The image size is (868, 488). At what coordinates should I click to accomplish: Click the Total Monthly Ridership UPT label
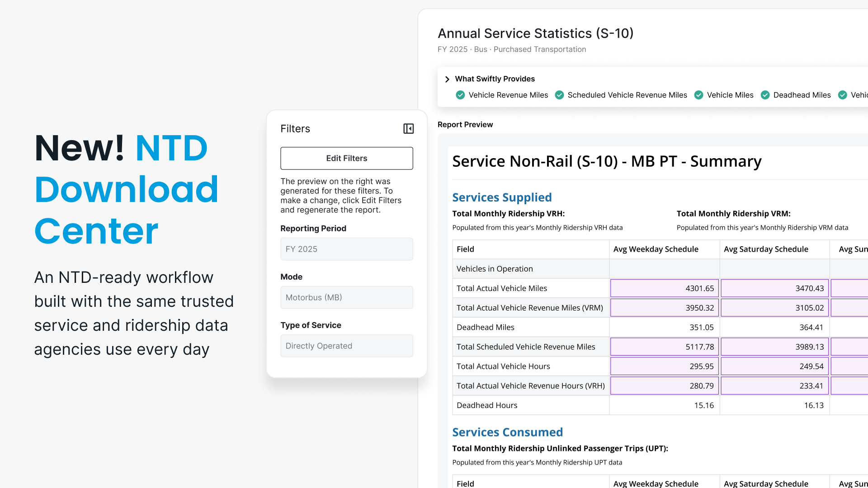click(560, 448)
